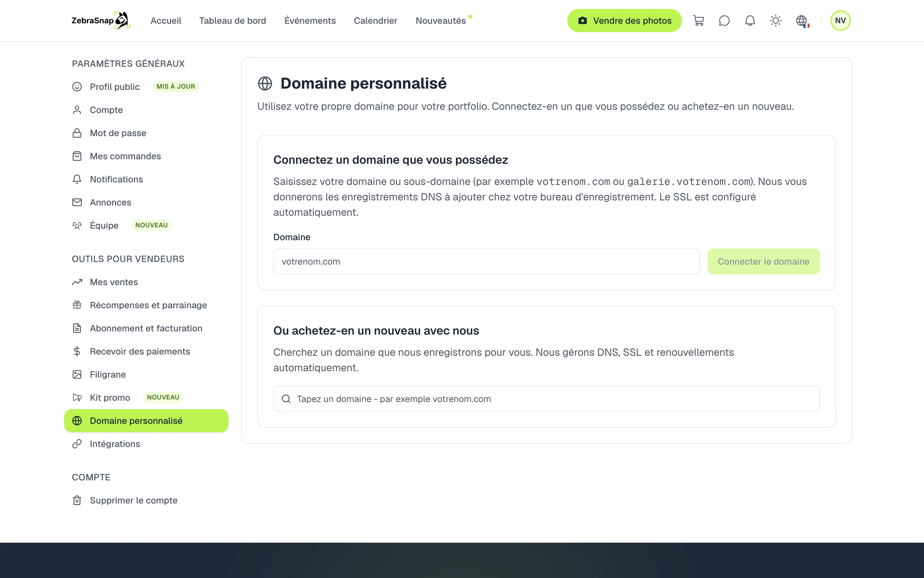Click the link icon for Intégrations
The image size is (924, 578).
click(77, 444)
